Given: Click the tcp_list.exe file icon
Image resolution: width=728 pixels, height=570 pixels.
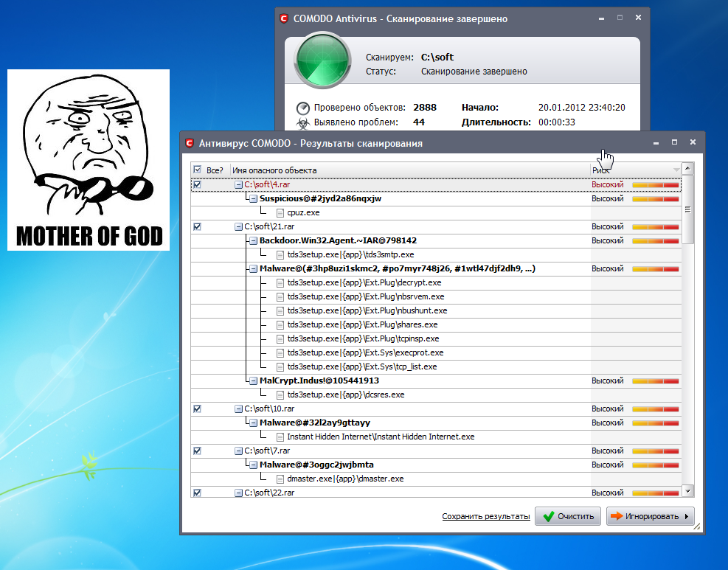Looking at the screenshot, I should 280,367.
